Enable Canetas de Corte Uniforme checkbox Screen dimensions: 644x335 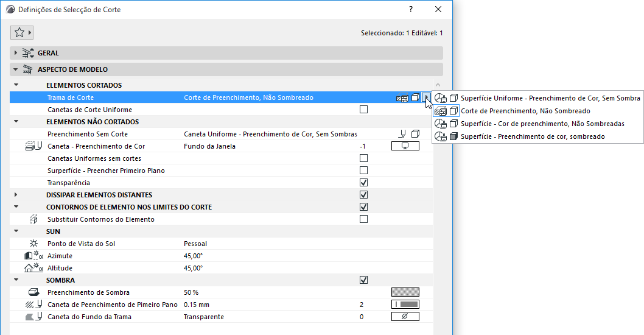click(363, 110)
